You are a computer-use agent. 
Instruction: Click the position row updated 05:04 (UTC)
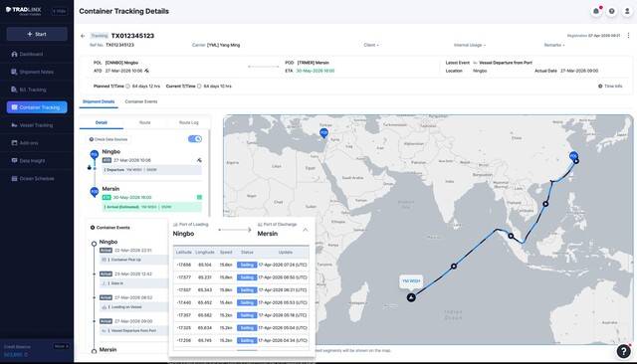click(x=241, y=328)
